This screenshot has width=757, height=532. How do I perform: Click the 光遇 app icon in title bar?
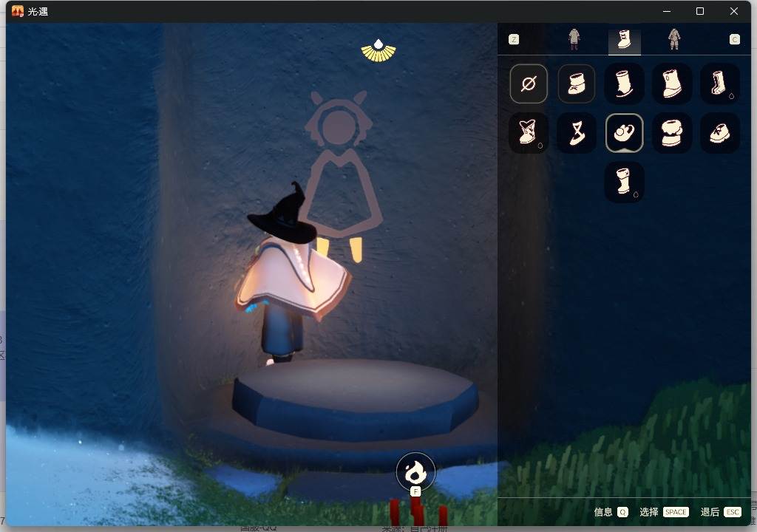click(x=18, y=11)
